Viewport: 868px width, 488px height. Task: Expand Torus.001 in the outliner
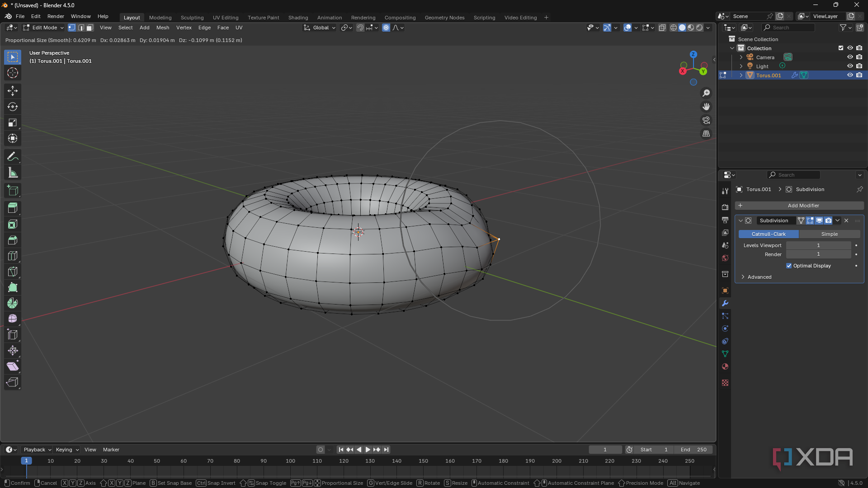click(x=741, y=75)
